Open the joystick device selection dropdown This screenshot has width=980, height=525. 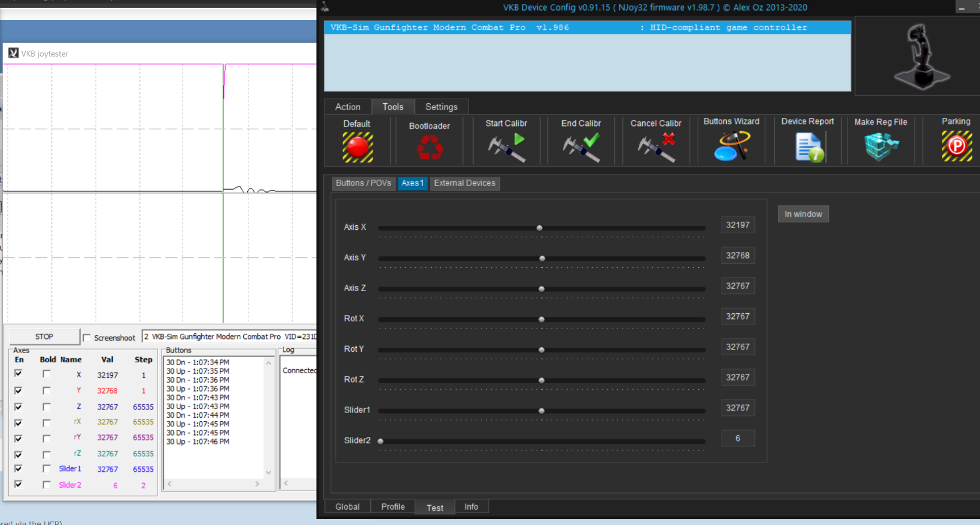(x=229, y=337)
